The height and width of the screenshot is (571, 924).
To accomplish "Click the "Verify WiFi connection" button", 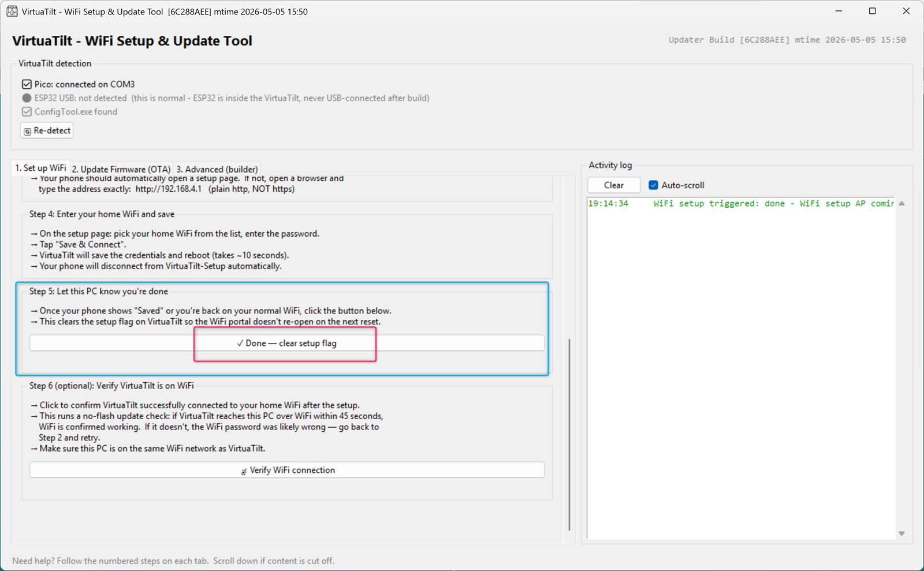I will pos(287,470).
